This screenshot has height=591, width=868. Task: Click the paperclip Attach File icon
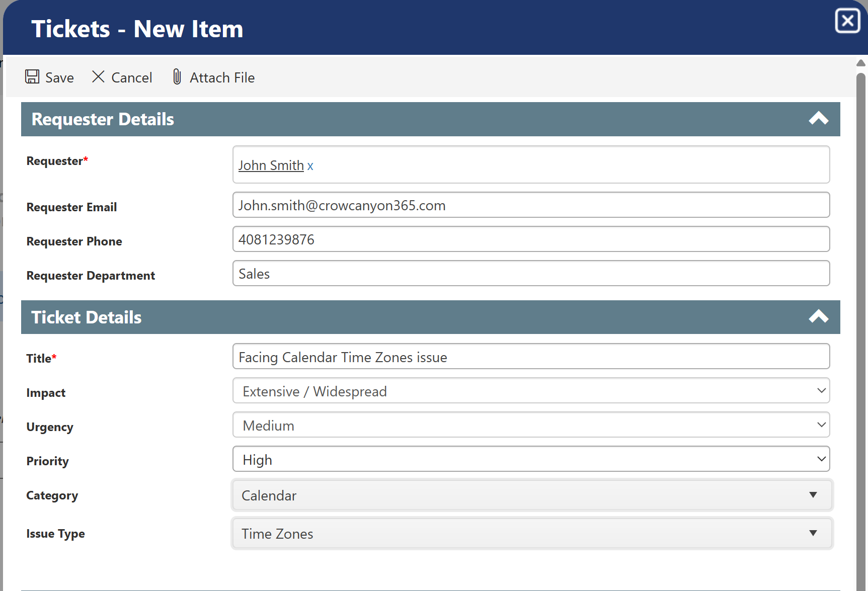176,76
